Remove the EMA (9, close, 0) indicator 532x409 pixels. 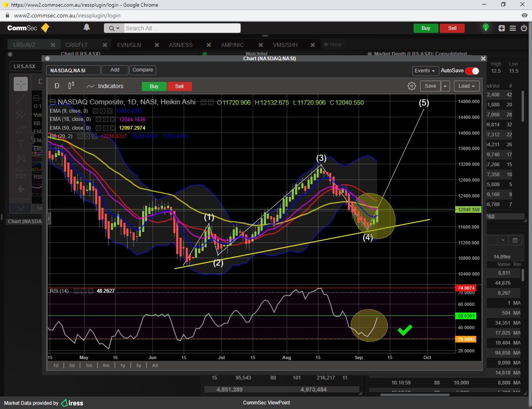pos(109,111)
